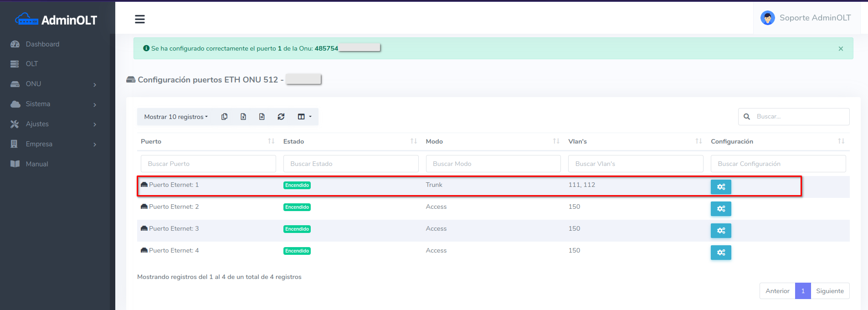Dismiss the green success alert

(x=841, y=49)
